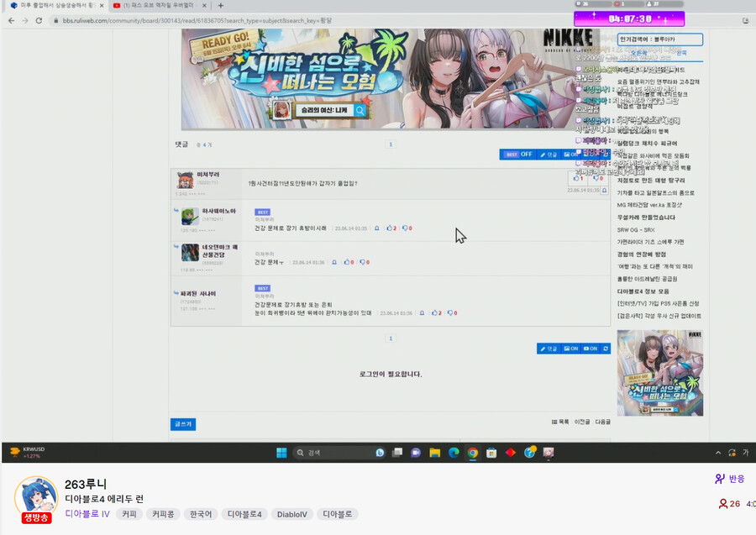Click bell icon on 하사웨이노아 reply

[x=377, y=228]
